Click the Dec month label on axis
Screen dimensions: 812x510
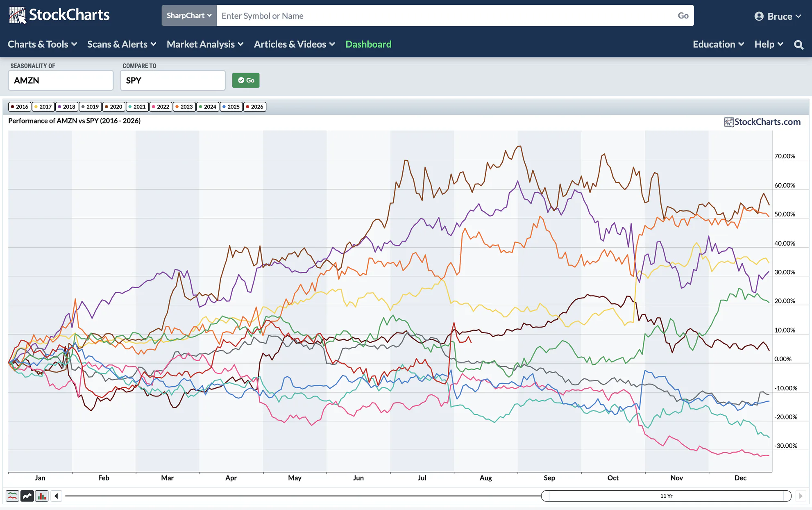[740, 478]
